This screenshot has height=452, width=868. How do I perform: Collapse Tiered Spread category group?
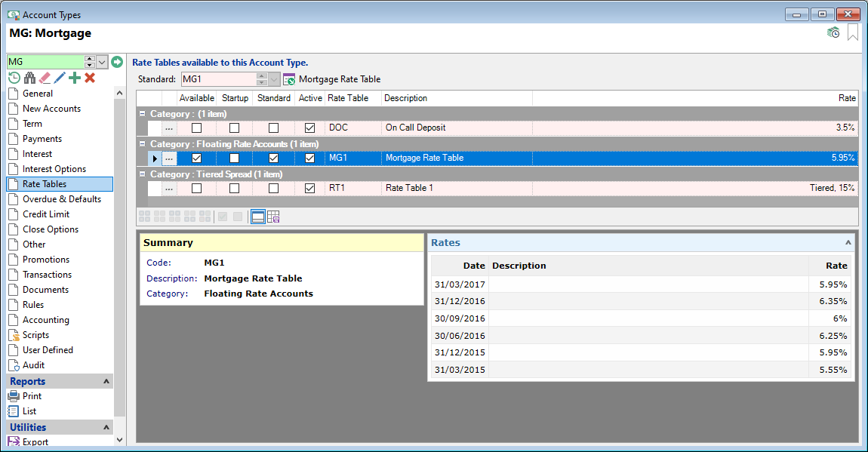142,174
